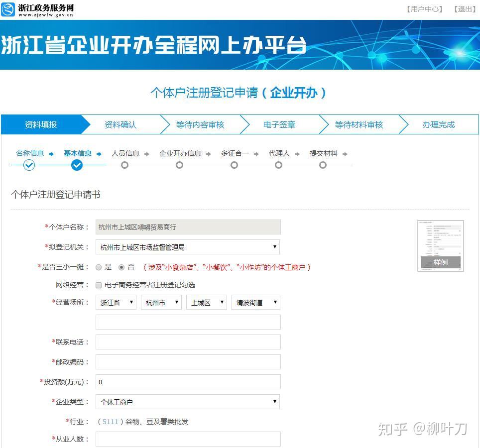The width and height of the screenshot is (480, 448).
Task: Click the 名称信息 completed checkmark circle
Action: (x=29, y=165)
